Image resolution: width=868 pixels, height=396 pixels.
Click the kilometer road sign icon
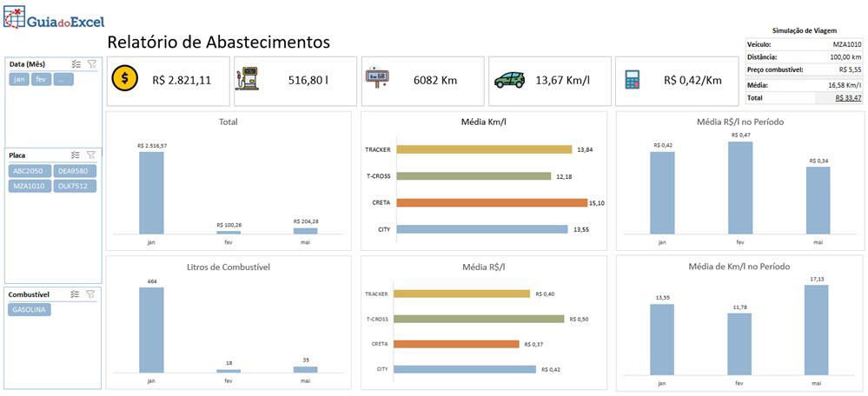point(376,78)
